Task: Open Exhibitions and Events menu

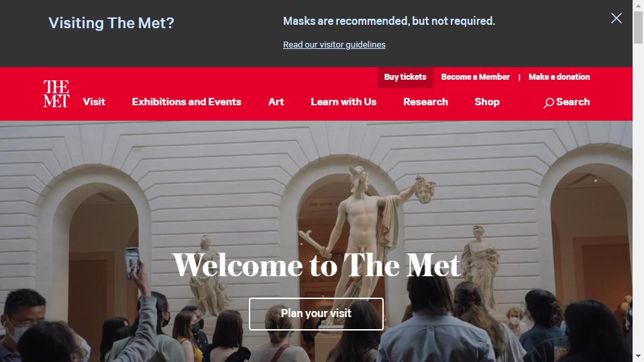Action: click(x=186, y=102)
